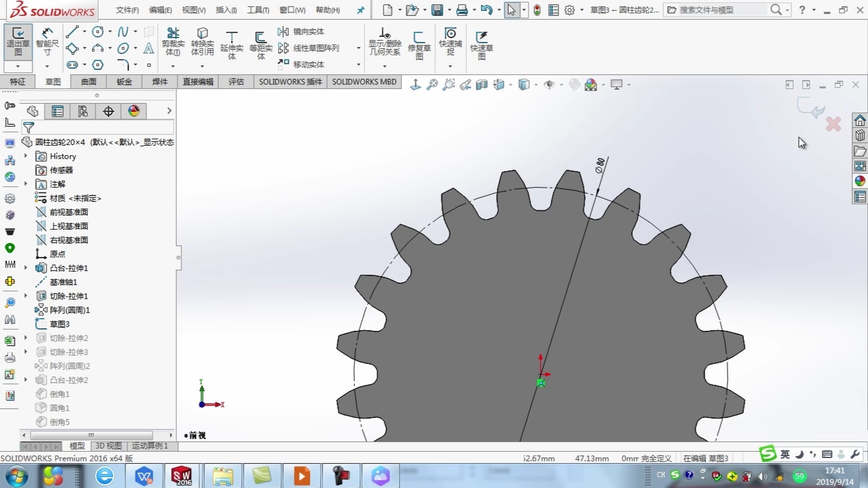Click the Undo icon

(x=486, y=10)
